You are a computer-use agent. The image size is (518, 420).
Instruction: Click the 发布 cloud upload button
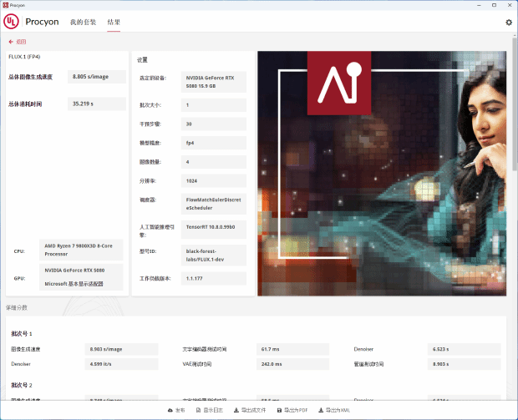tap(176, 411)
